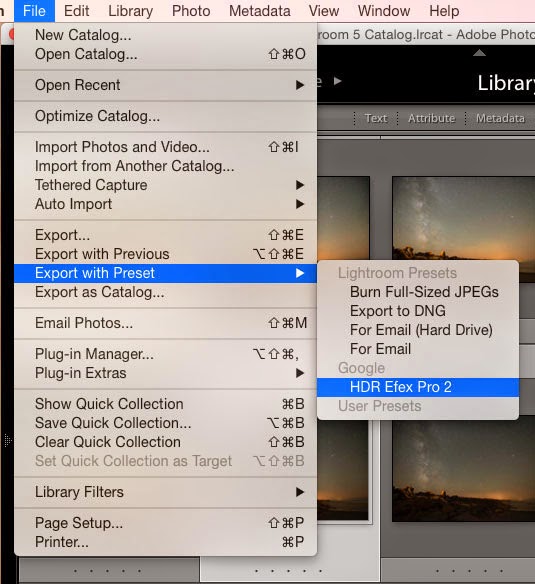Image resolution: width=535 pixels, height=584 pixels.
Task: Select Email Photos...
Action: (165, 323)
